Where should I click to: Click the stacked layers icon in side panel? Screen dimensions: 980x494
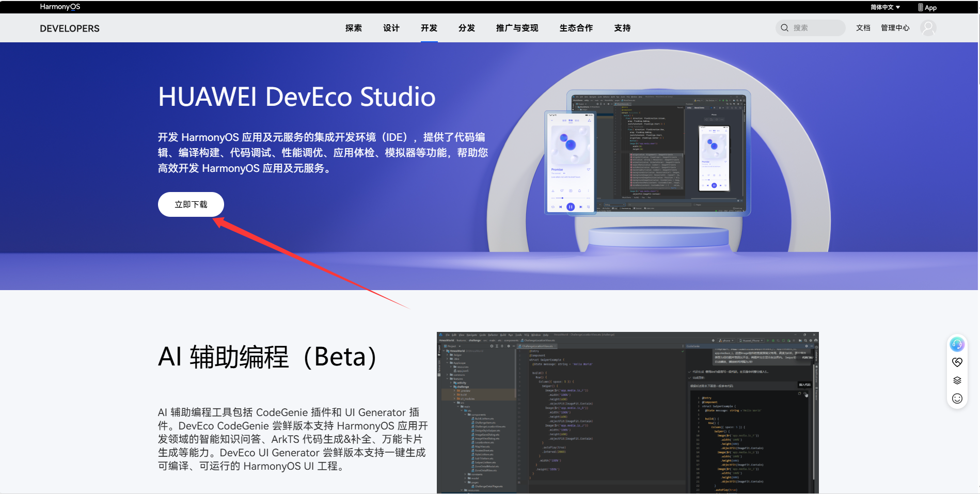click(957, 380)
